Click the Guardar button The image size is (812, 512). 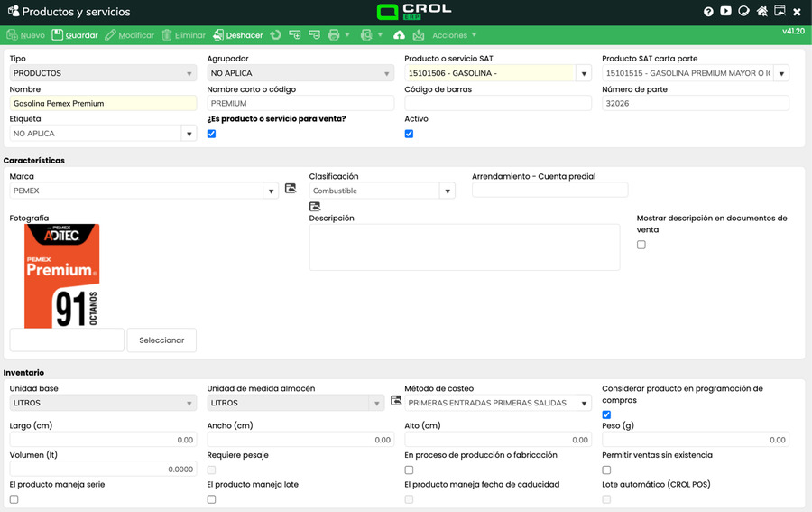[75, 35]
